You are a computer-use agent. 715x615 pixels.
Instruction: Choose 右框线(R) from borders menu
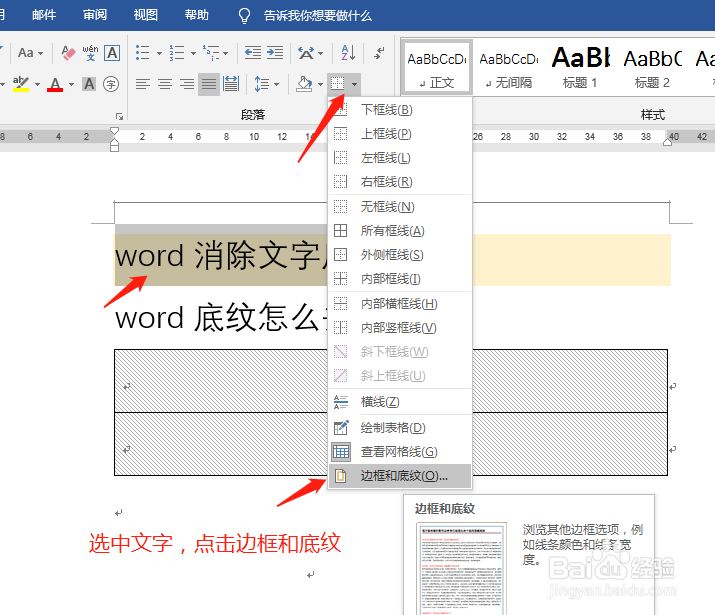click(400, 182)
